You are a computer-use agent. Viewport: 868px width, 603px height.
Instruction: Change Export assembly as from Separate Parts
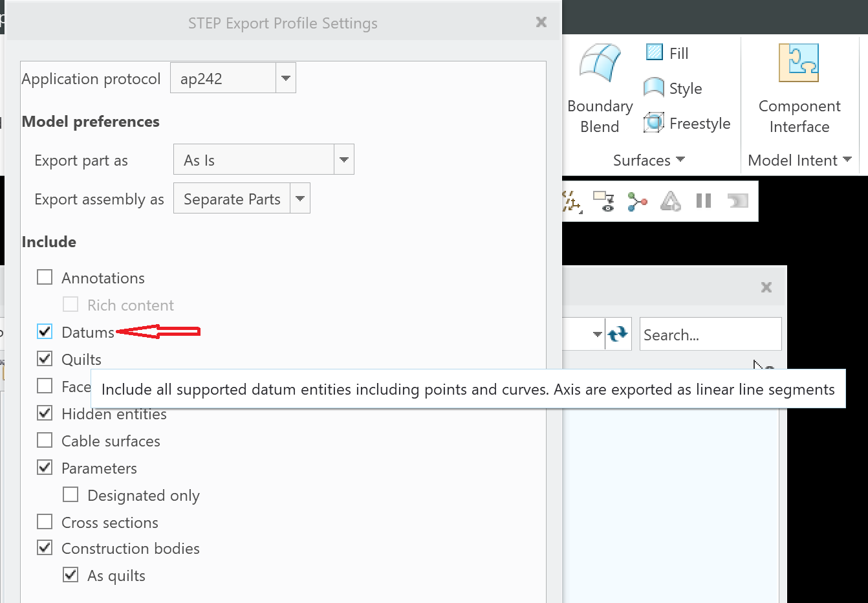tap(299, 198)
